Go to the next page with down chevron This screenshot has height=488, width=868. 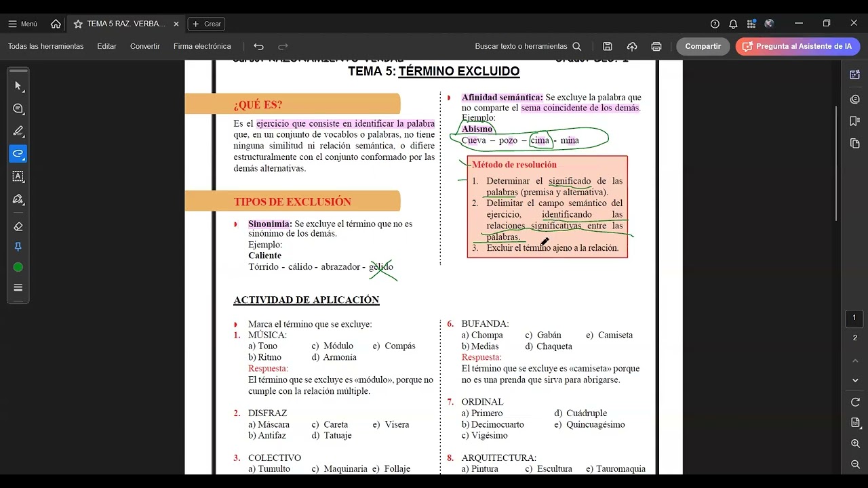855,380
